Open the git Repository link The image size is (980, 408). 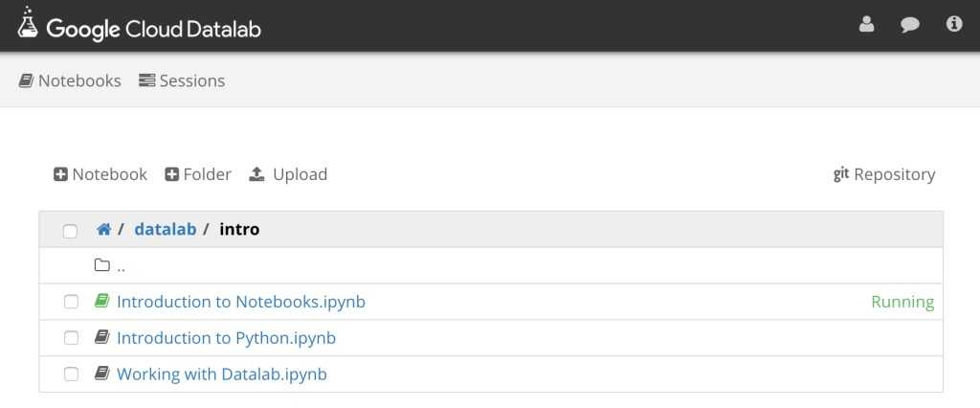click(x=884, y=174)
